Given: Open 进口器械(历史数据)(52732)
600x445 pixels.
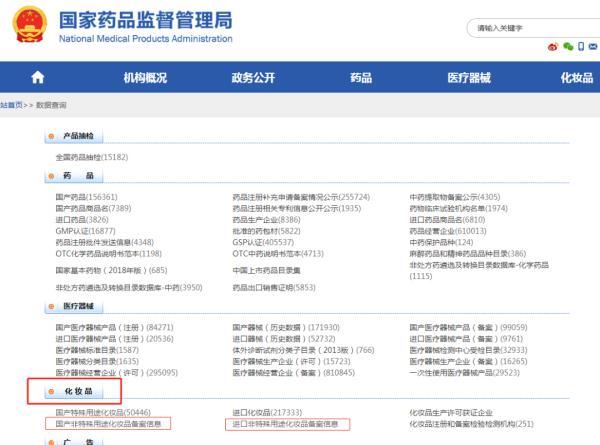Looking at the screenshot, I should (x=284, y=339).
